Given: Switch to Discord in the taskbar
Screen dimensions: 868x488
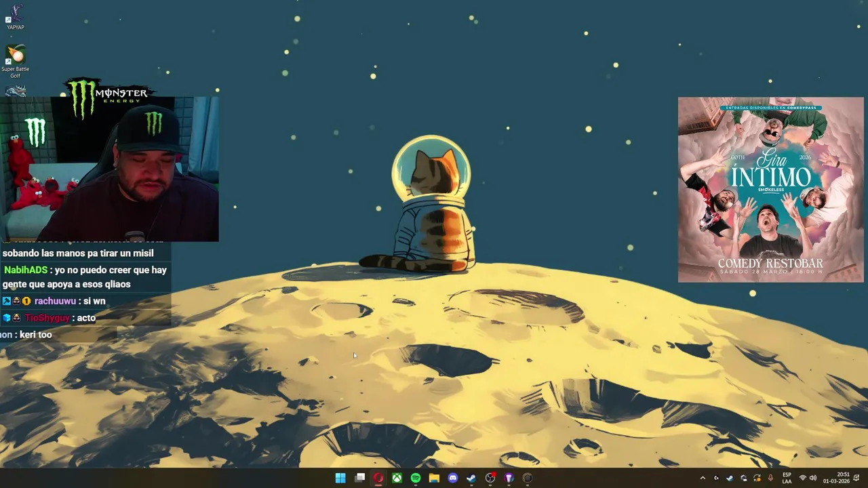Looking at the screenshot, I should click(x=453, y=478).
